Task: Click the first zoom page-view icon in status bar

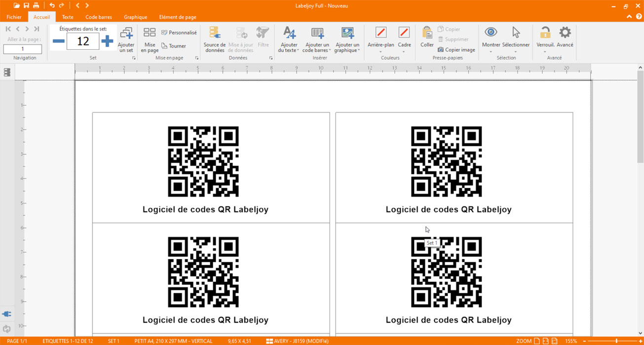Action: point(537,341)
